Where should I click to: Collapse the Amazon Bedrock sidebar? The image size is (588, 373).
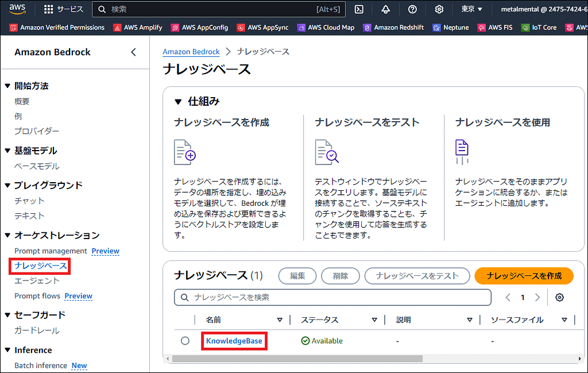[133, 52]
